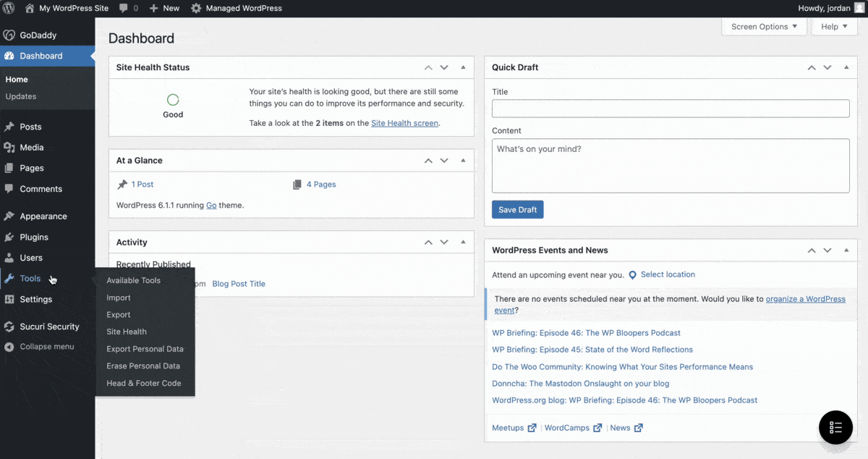
Task: Open the Appearance sidebar menu
Action: pos(43,216)
